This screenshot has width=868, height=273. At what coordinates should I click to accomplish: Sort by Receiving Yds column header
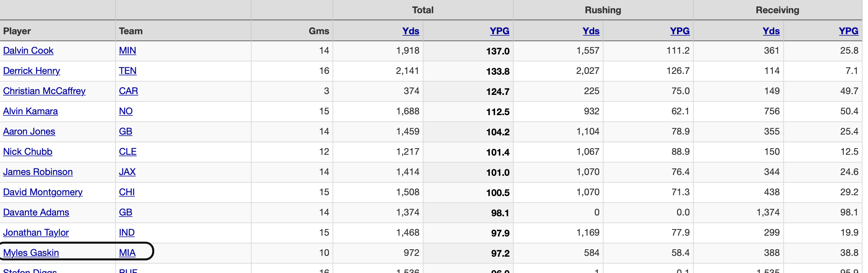pos(771,31)
